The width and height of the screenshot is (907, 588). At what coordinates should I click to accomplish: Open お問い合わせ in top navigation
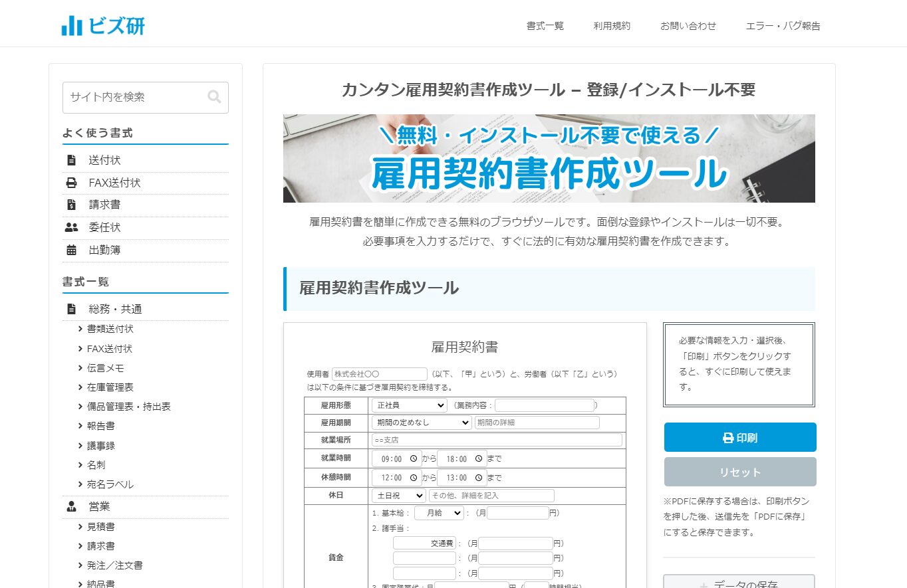coord(688,26)
